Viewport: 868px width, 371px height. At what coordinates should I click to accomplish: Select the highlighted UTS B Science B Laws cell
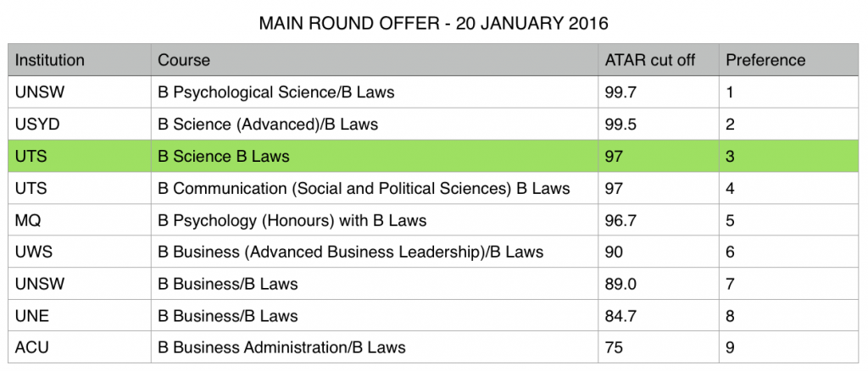coord(224,156)
